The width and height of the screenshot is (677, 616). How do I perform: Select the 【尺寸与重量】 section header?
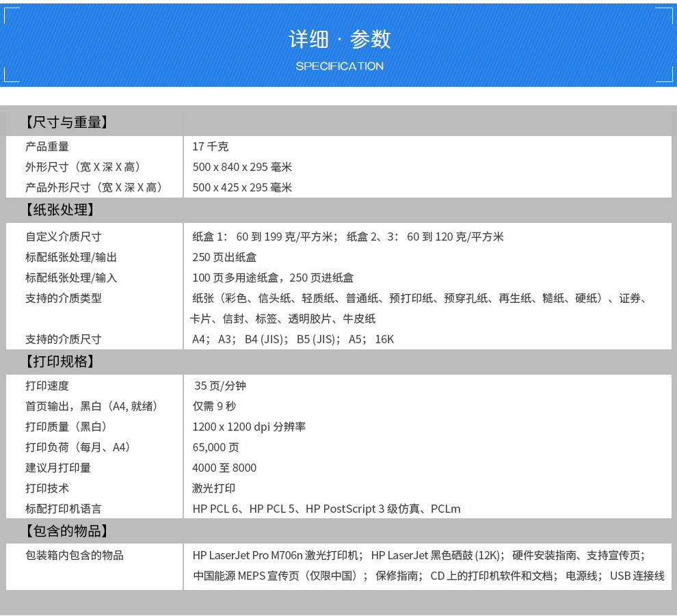[67, 123]
